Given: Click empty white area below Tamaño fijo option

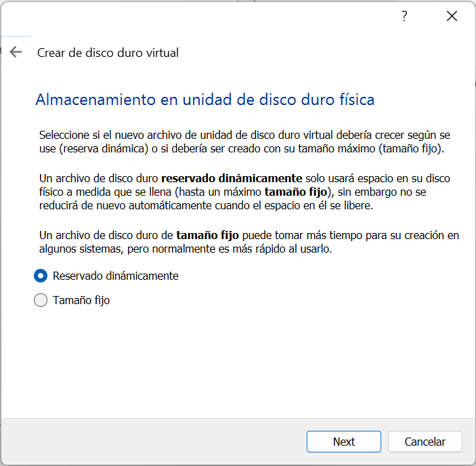Looking at the screenshot, I should coord(238,361).
